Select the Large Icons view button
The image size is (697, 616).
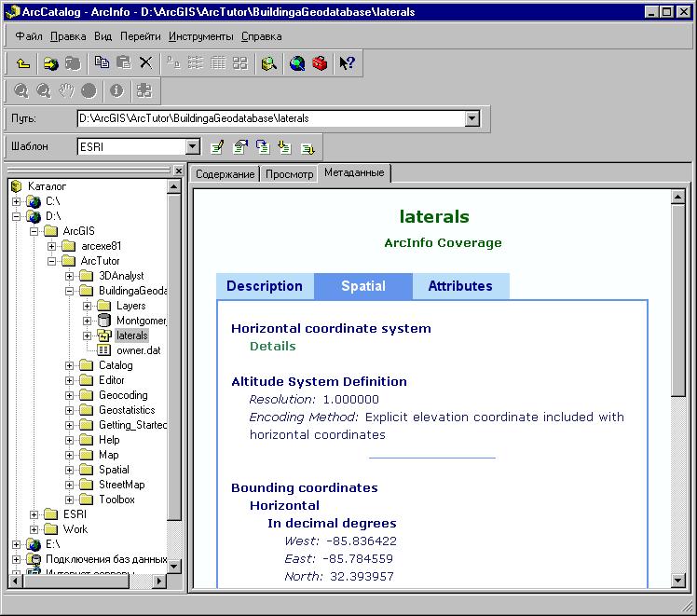pos(173,62)
